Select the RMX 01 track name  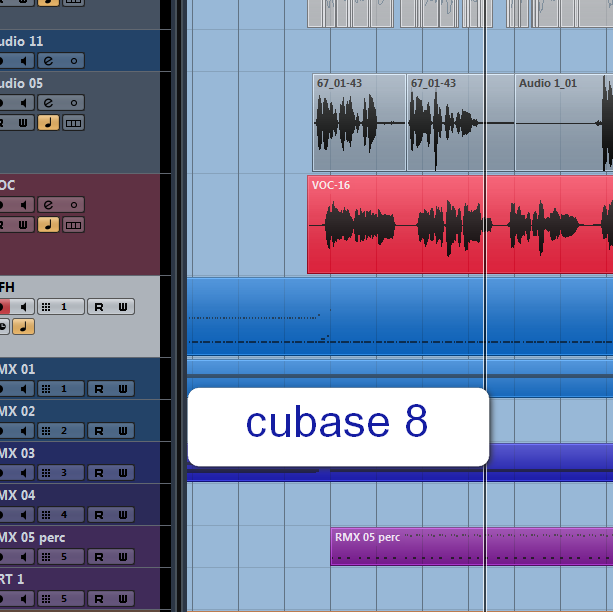[x=17, y=369]
